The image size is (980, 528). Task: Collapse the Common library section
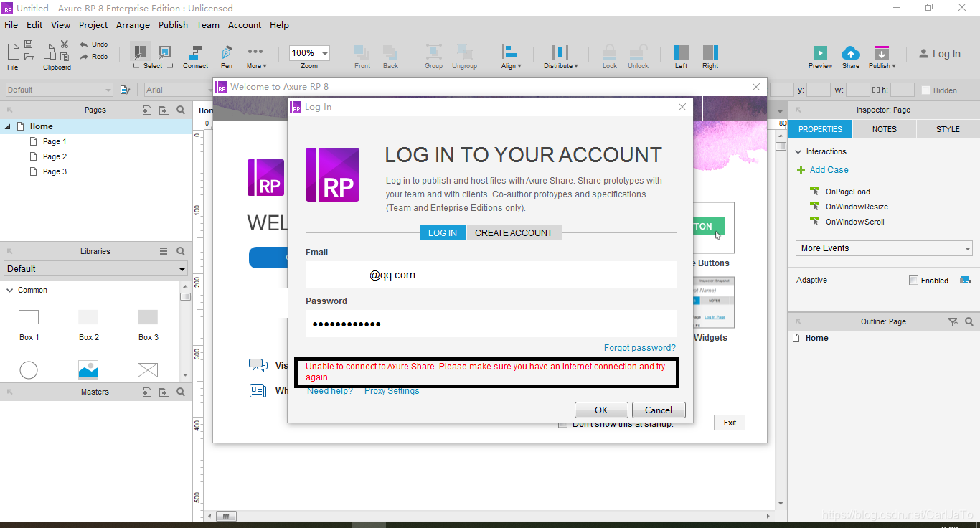pyautogui.click(x=10, y=291)
